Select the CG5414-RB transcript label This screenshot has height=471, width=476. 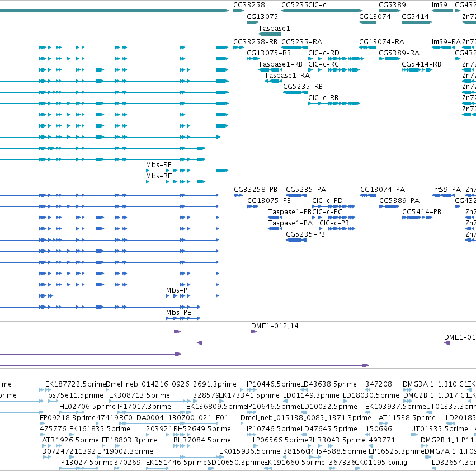421,64
